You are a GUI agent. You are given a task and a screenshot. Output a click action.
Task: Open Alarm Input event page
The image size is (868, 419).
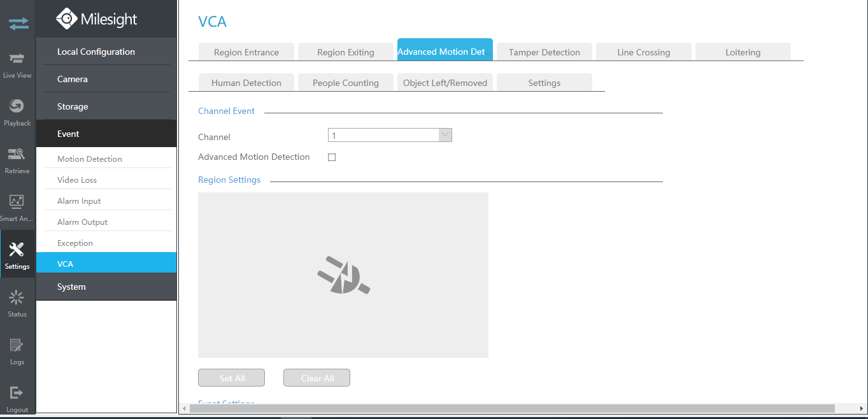coord(106,201)
